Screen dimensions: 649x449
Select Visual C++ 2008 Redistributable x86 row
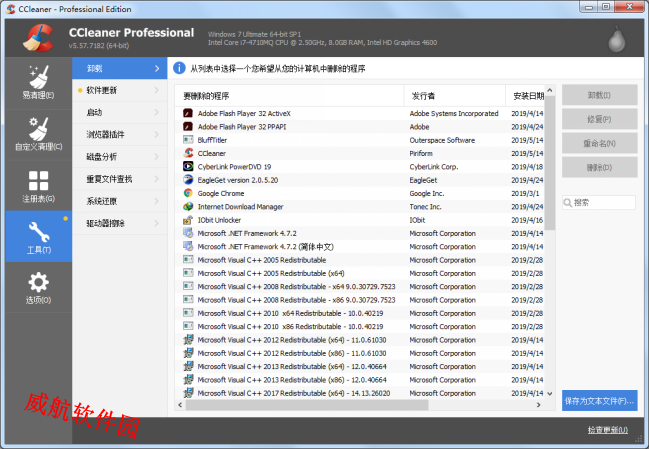(x=360, y=300)
